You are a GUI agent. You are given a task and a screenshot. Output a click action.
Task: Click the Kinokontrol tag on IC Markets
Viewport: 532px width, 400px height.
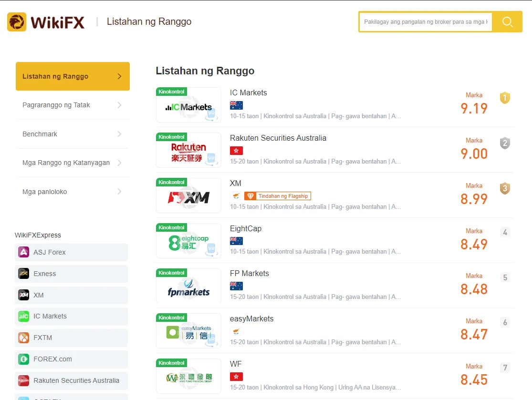point(171,92)
